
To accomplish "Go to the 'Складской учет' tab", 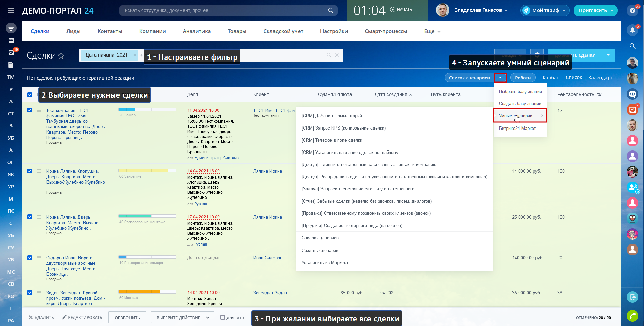I will (283, 31).
